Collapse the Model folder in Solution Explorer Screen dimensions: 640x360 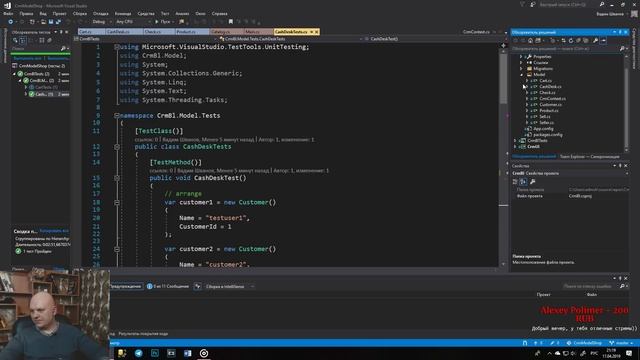click(521, 75)
